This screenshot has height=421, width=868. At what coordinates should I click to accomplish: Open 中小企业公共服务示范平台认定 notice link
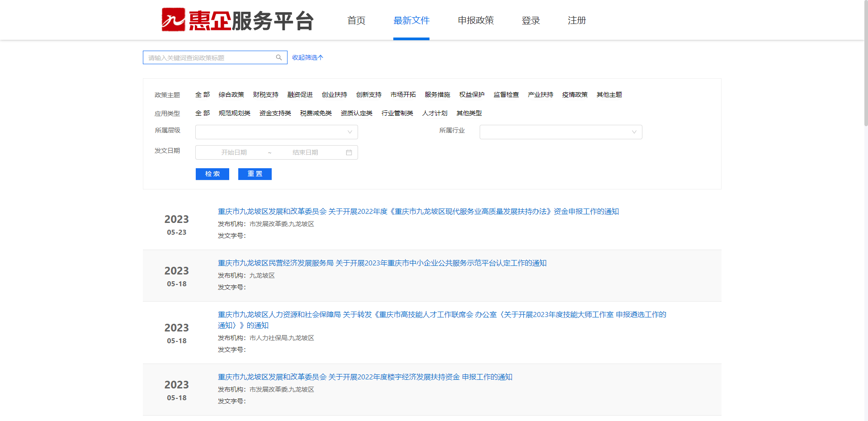[382, 263]
